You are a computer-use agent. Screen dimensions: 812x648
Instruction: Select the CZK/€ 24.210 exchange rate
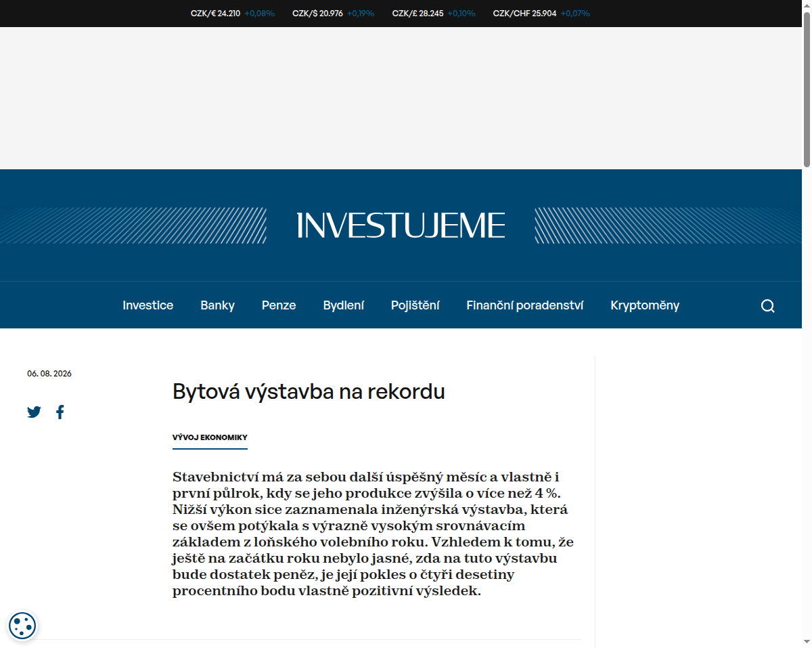click(x=215, y=13)
